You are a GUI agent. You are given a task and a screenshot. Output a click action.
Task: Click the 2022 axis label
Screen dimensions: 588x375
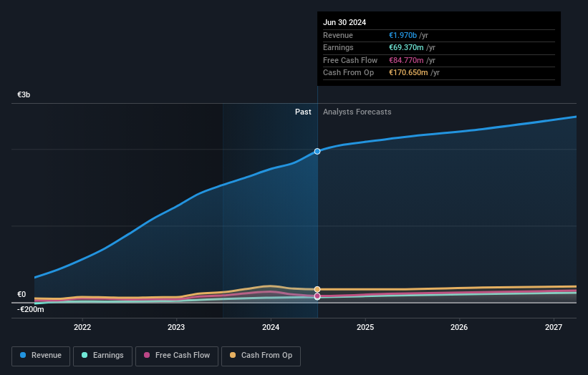[x=82, y=327]
